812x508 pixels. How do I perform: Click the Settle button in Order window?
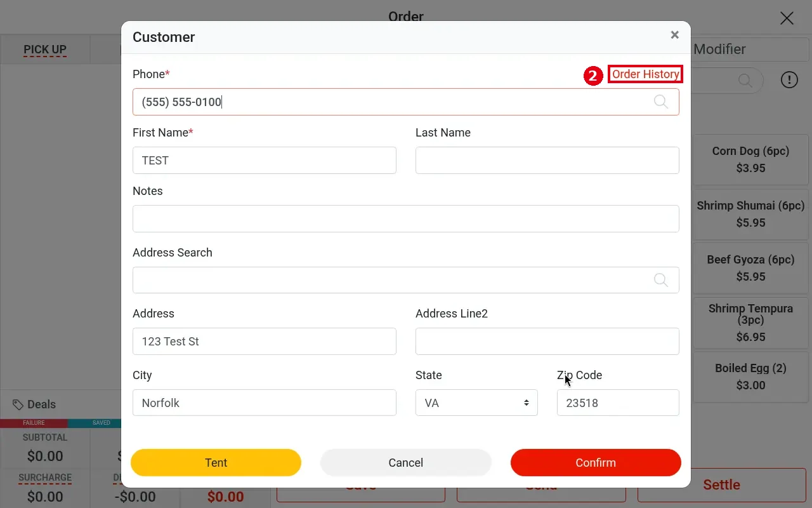[721, 485]
